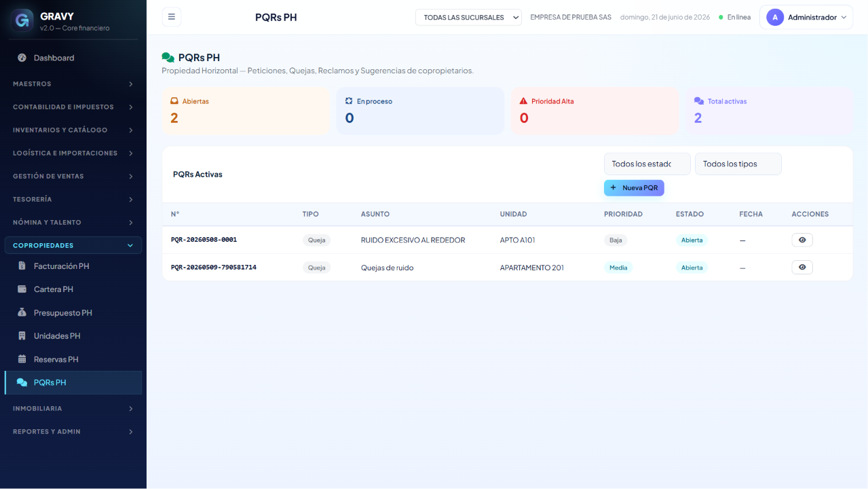Open Facturación PH menu item
This screenshot has height=489, width=868.
[x=73, y=266]
